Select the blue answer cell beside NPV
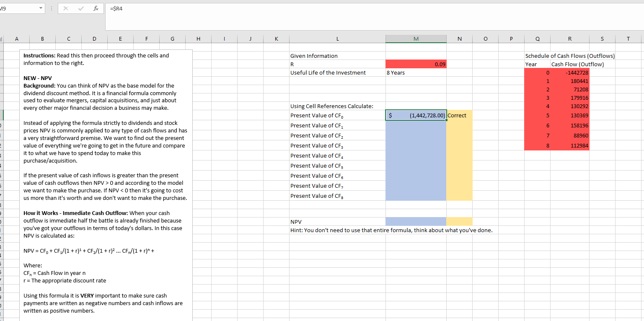This screenshot has height=321, width=644. 416,221
